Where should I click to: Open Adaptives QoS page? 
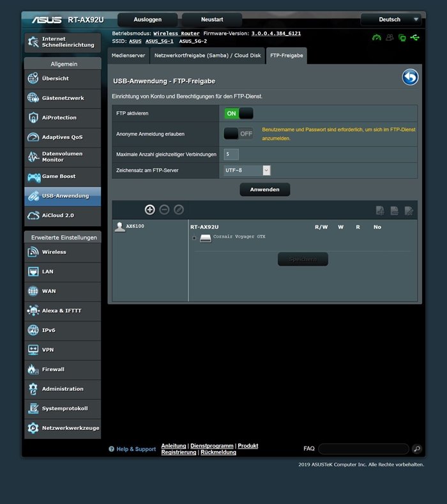click(63, 137)
